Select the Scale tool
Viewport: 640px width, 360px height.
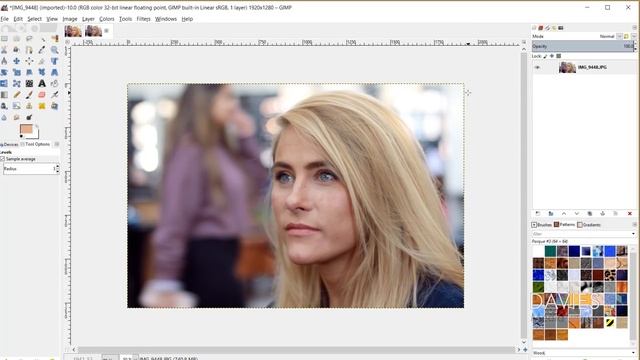pyautogui.click(x=16, y=72)
